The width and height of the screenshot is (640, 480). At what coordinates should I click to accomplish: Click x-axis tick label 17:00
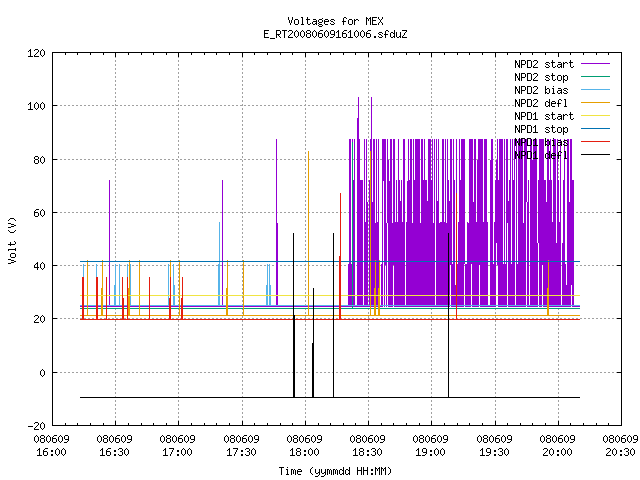[x=178, y=453]
